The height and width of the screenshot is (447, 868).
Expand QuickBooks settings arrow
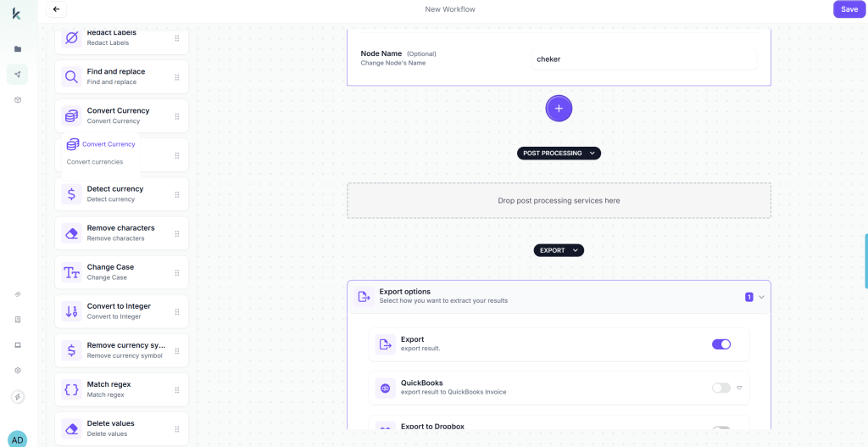(x=739, y=388)
